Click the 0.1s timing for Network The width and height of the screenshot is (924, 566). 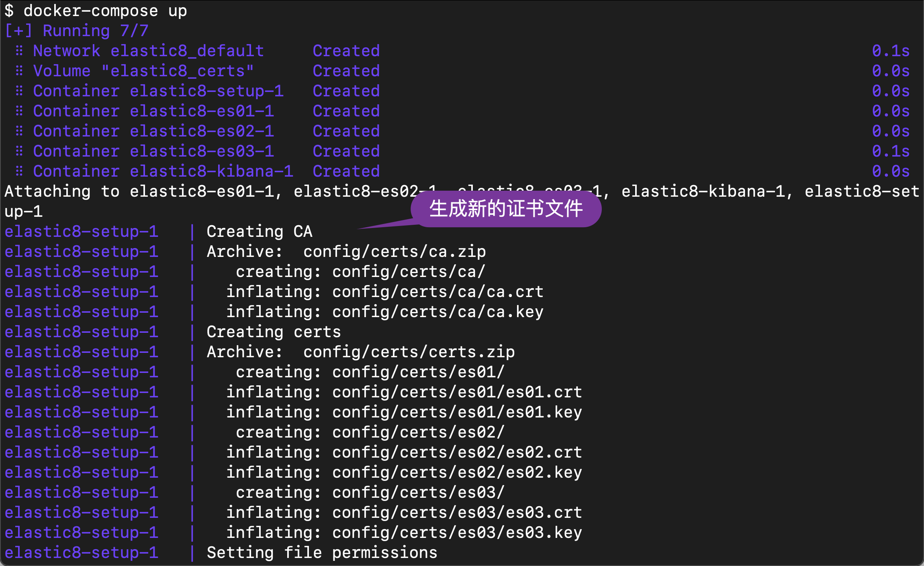coord(890,51)
